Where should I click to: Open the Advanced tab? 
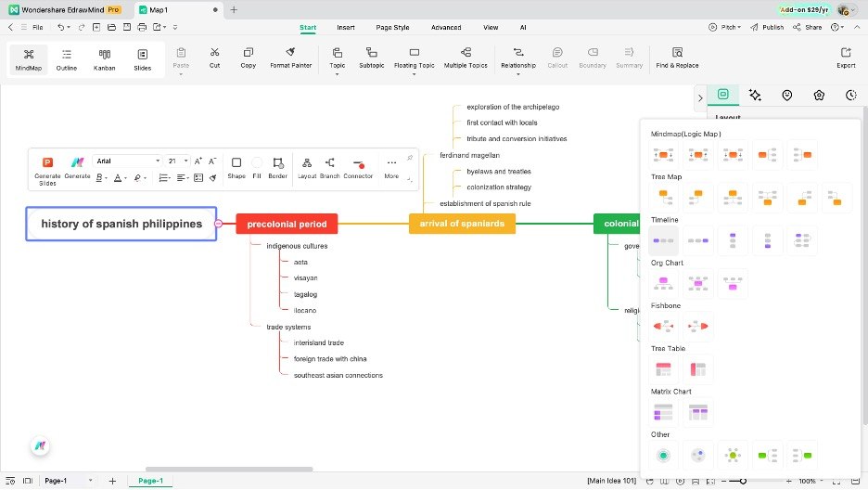point(446,27)
